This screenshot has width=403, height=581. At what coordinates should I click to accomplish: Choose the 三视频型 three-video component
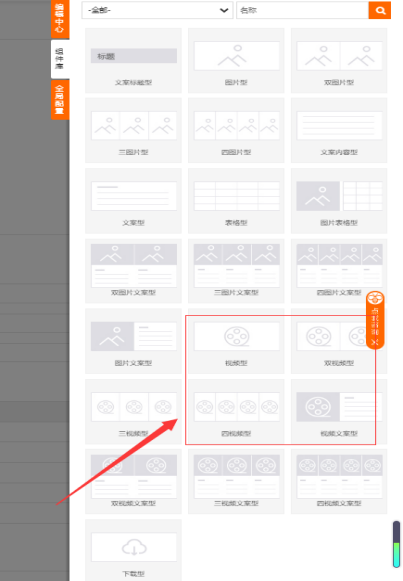133,412
